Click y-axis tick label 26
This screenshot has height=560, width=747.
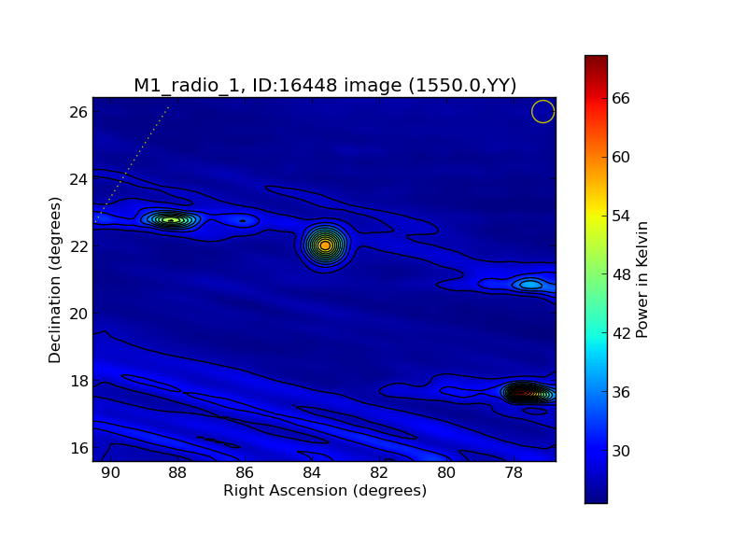[78, 112]
